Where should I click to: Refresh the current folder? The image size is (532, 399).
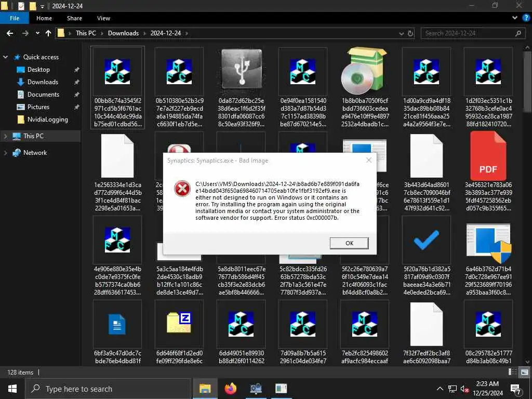pyautogui.click(x=410, y=33)
